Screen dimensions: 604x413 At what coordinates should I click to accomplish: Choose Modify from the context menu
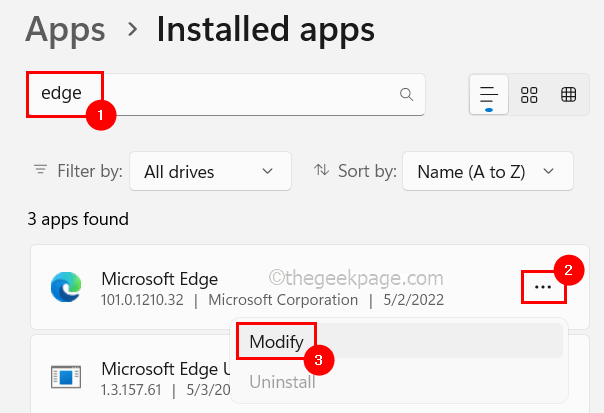click(x=276, y=342)
